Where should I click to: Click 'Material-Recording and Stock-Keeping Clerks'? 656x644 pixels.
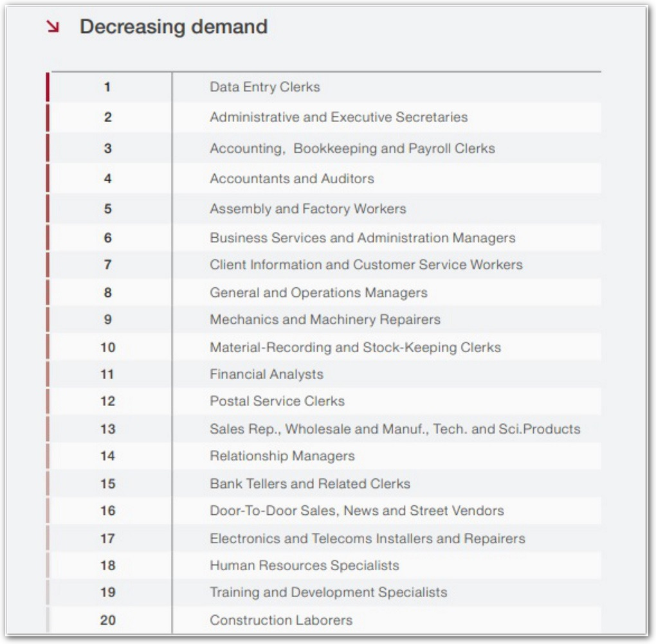(355, 347)
